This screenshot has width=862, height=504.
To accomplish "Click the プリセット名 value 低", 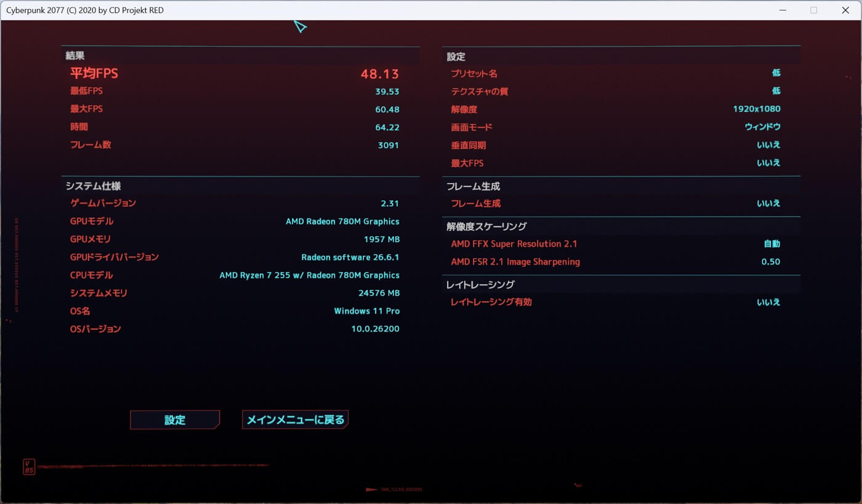I will 776,73.
